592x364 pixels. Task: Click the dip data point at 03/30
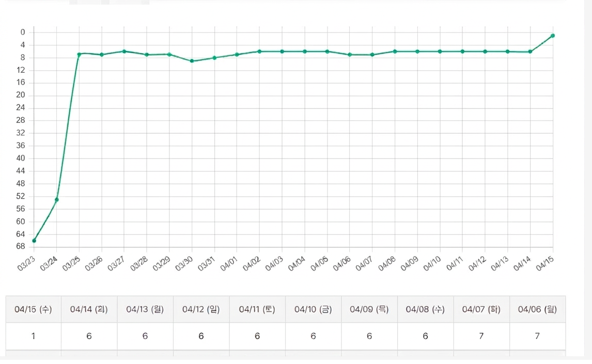tap(192, 61)
